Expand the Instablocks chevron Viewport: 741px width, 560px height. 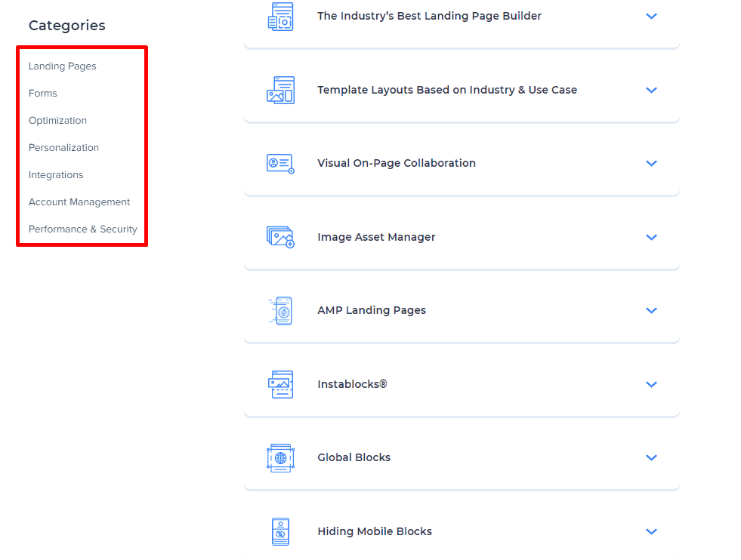point(651,384)
